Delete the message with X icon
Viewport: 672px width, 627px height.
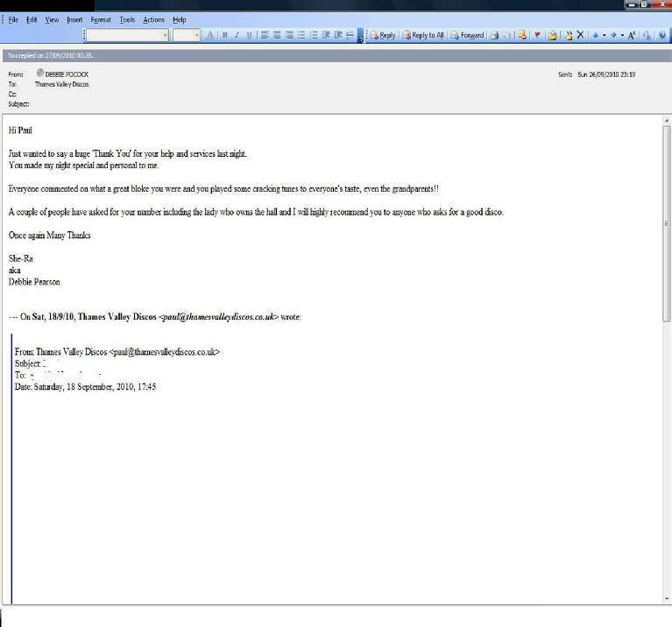point(580,35)
